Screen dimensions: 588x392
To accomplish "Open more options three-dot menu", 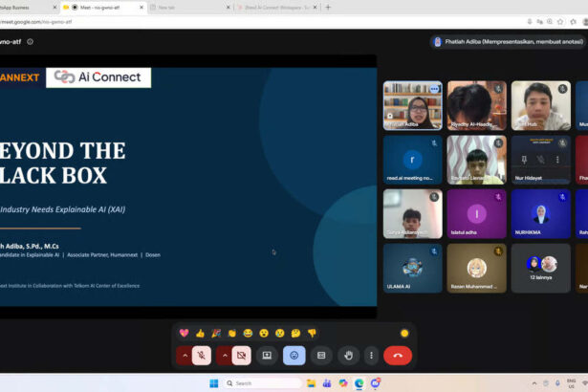I will [371, 356].
